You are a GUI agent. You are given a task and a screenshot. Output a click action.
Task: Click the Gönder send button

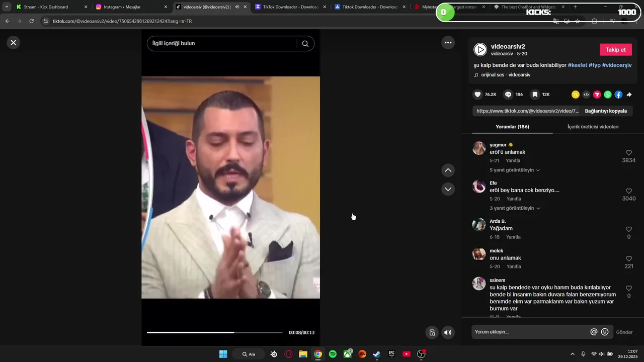[x=624, y=332]
